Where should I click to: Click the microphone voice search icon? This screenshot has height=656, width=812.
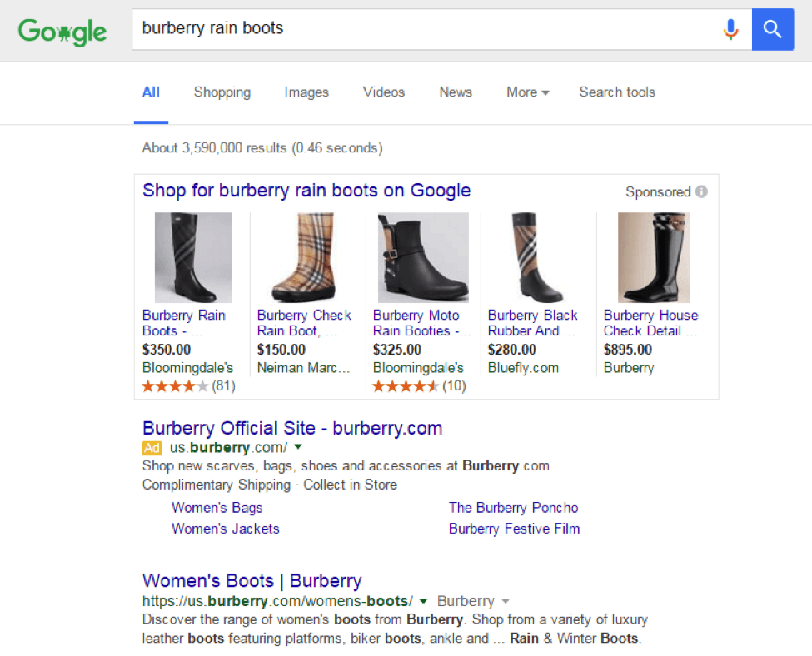click(x=730, y=30)
